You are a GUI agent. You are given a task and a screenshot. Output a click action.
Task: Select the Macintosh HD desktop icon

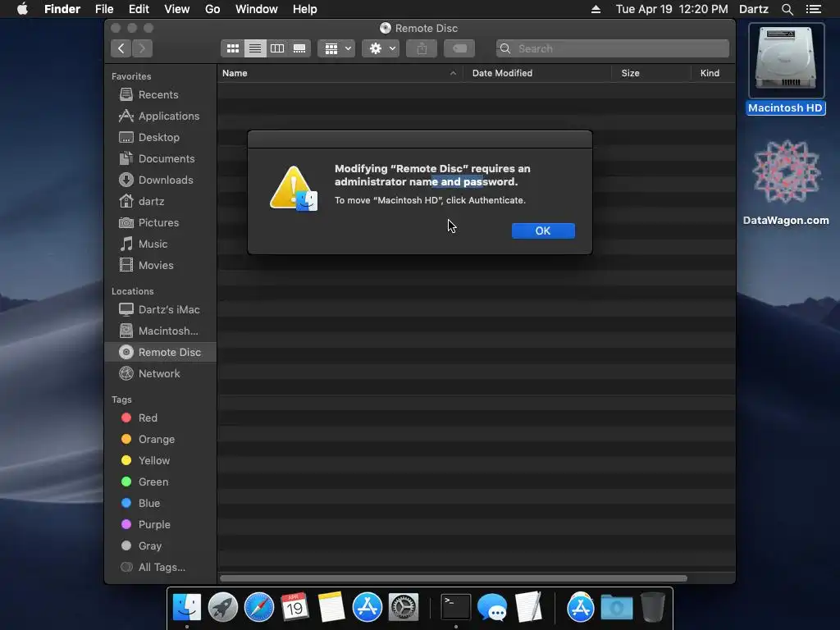(786, 70)
